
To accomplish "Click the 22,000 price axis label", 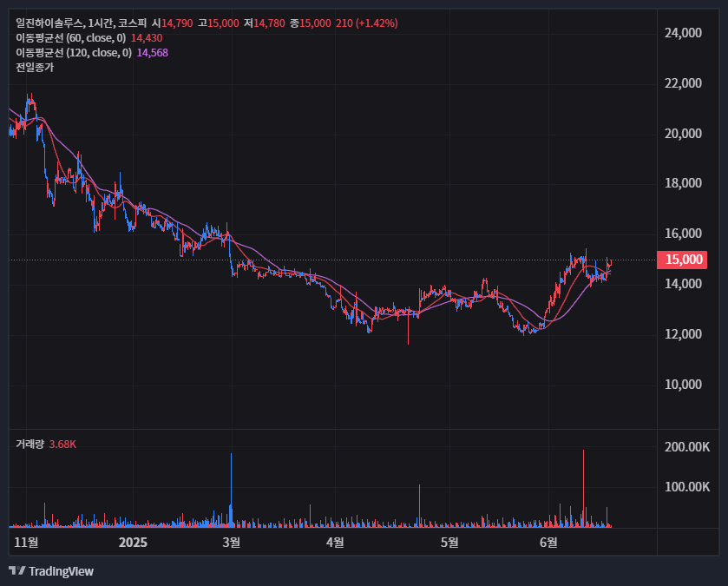I will click(683, 83).
